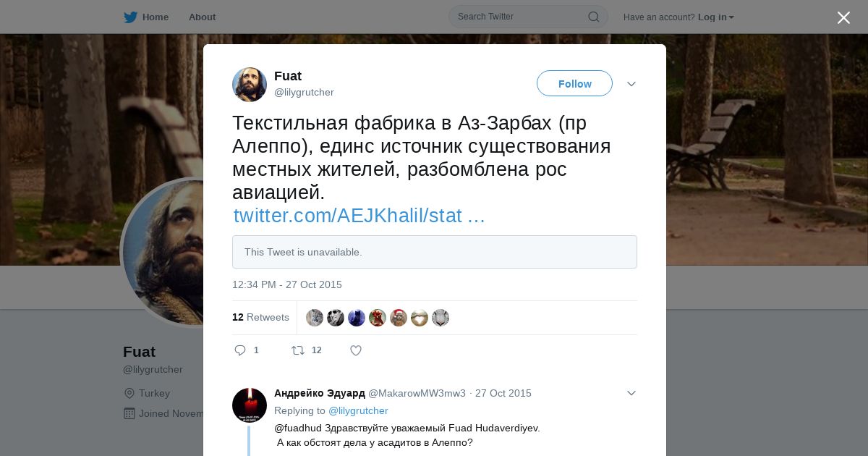Viewport: 868px width, 456px height.
Task: Open the About menu item
Action: click(x=202, y=17)
